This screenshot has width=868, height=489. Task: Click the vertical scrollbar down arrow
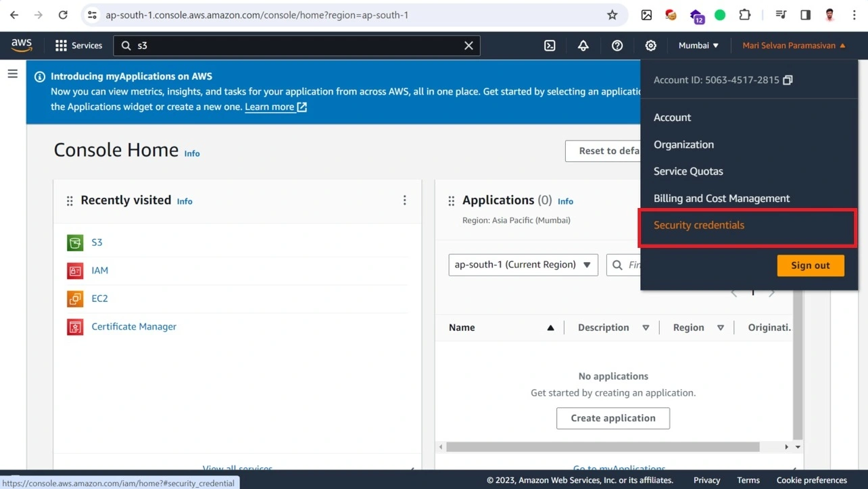(798, 447)
